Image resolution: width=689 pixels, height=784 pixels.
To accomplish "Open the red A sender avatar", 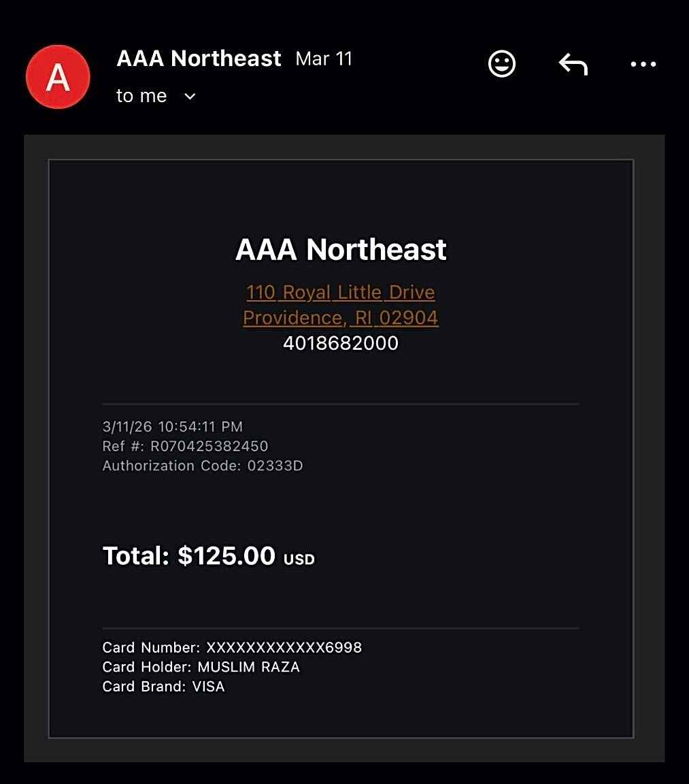I will (58, 77).
